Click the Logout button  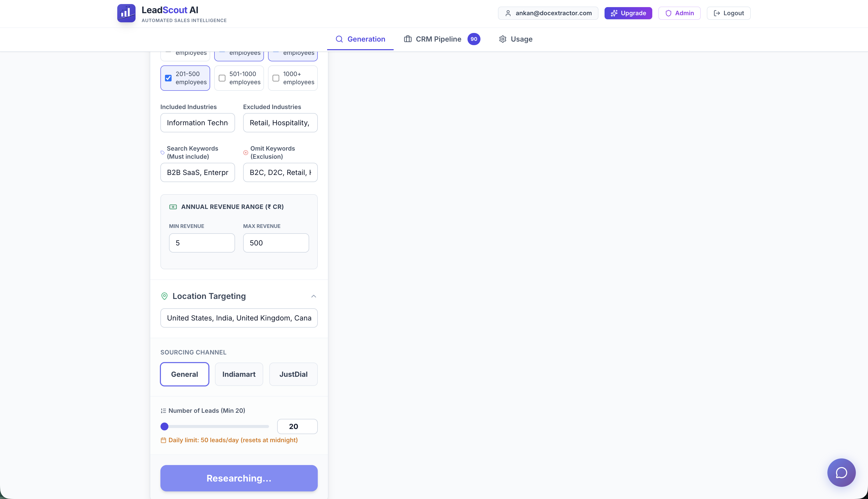[x=728, y=13]
